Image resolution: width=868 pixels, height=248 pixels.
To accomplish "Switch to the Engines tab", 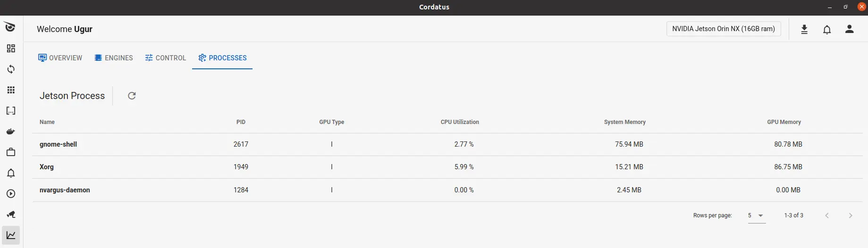I will pos(114,58).
